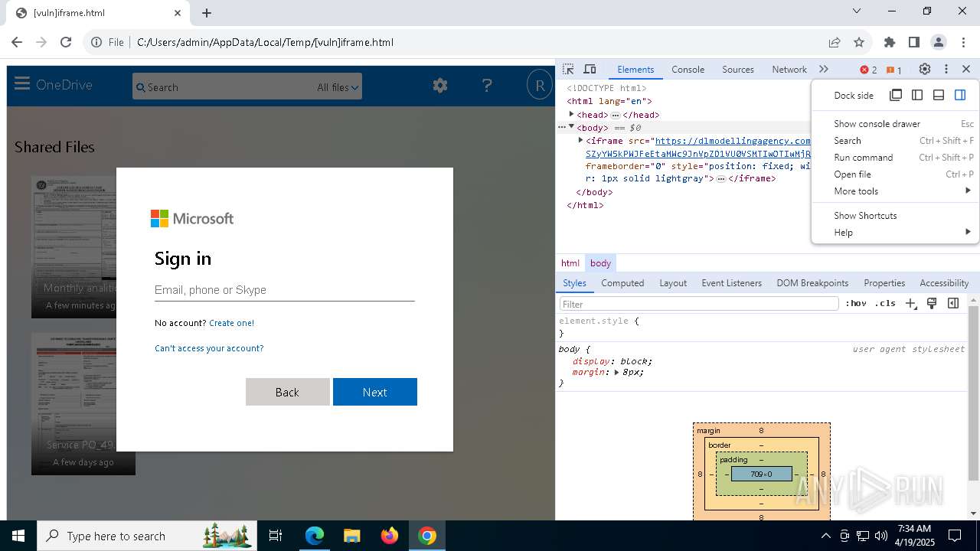Click the orange issues count badge
The image size is (980, 551).
tap(894, 70)
